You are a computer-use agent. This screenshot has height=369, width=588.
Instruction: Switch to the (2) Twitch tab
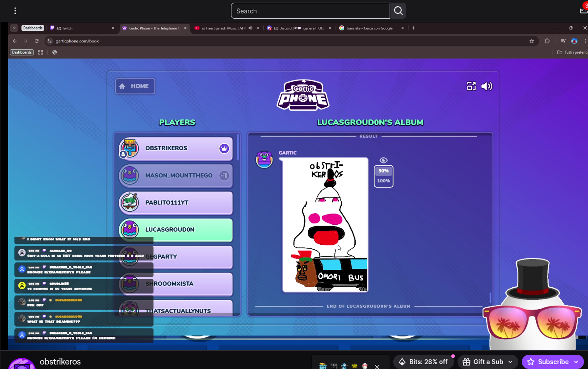83,28
